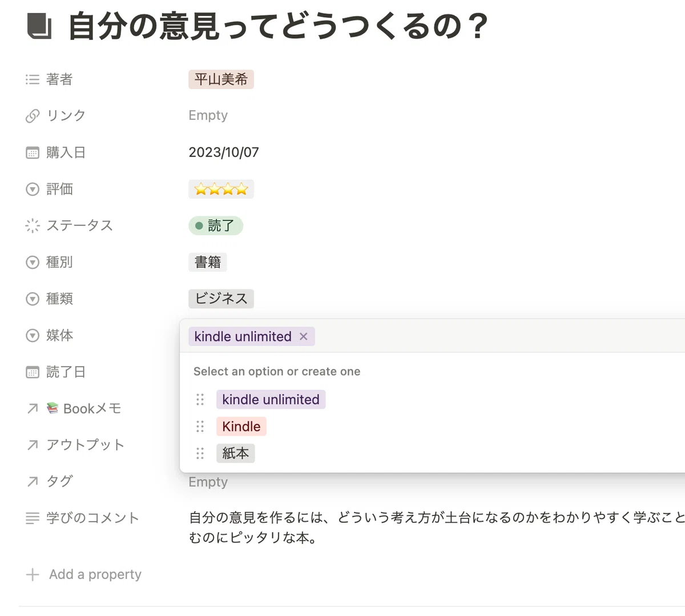Screen dimensions: 685x616
Task: Click the relation arrow icon next to Bookメモ
Action: [33, 408]
